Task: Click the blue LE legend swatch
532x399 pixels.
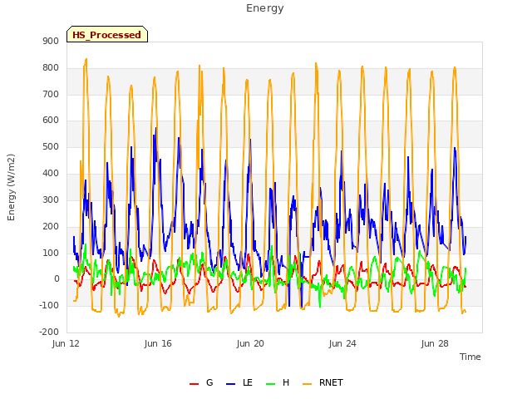Action: click(x=231, y=384)
